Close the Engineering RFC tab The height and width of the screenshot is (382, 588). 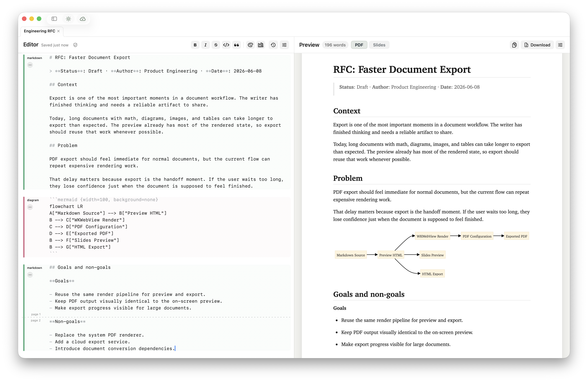coord(59,31)
